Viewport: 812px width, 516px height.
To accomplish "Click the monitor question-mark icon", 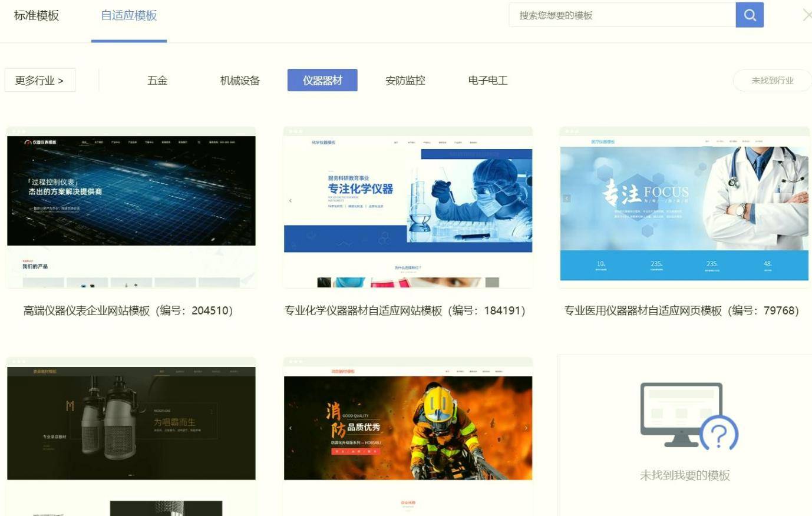I will click(688, 416).
